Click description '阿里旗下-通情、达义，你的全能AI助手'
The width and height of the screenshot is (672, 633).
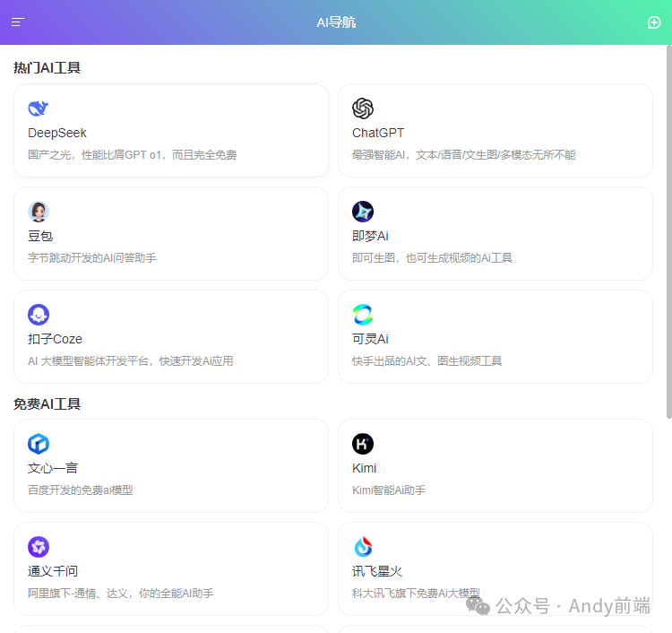pyautogui.click(x=120, y=594)
